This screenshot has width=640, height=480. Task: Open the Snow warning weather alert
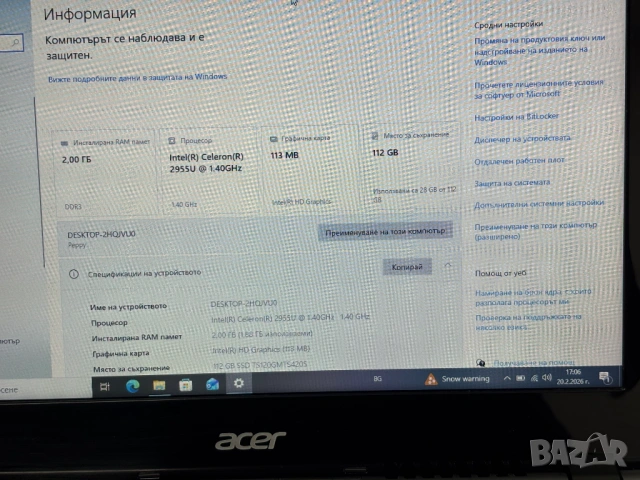457,379
